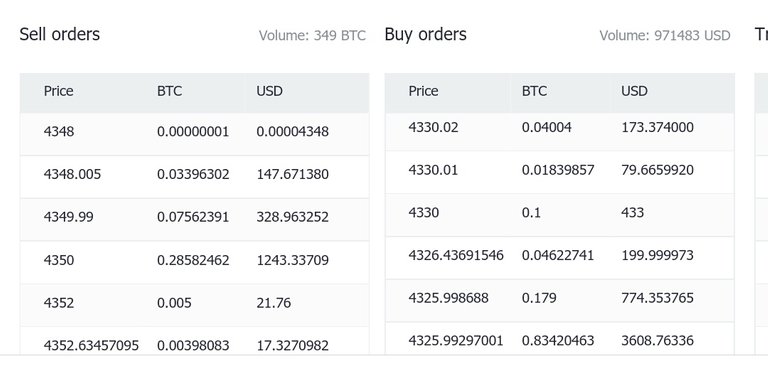Click the Price header in Buy orders
This screenshot has height=365, width=768.
(423, 91)
